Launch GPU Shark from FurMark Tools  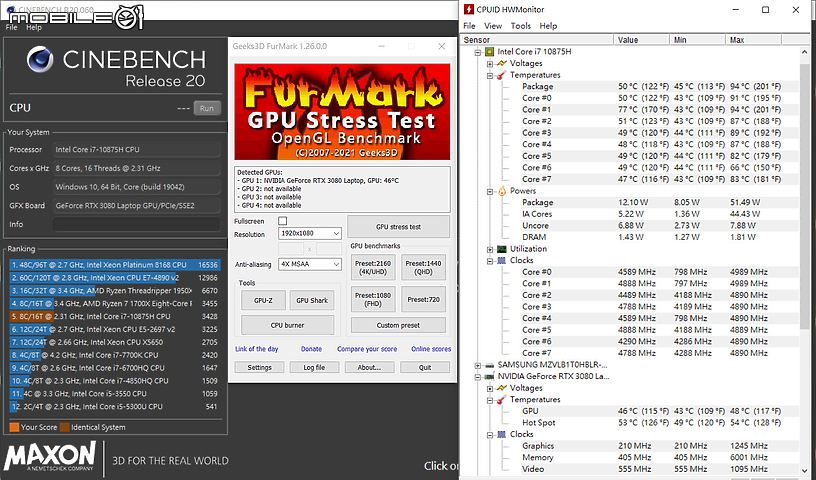pyautogui.click(x=312, y=300)
